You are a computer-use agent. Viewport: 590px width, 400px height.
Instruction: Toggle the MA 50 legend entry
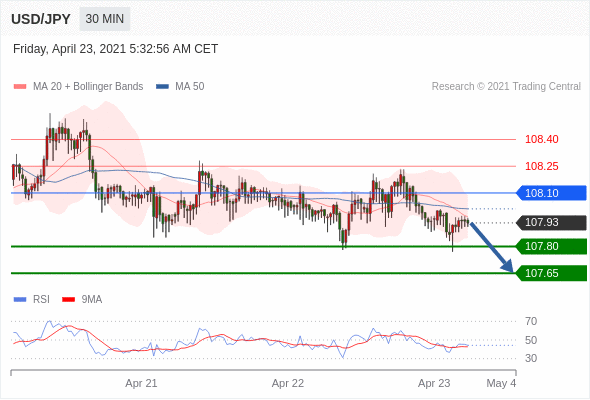click(180, 87)
